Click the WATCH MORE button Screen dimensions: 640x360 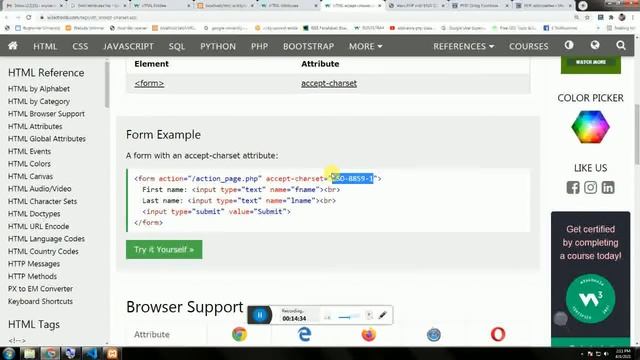tap(591, 63)
